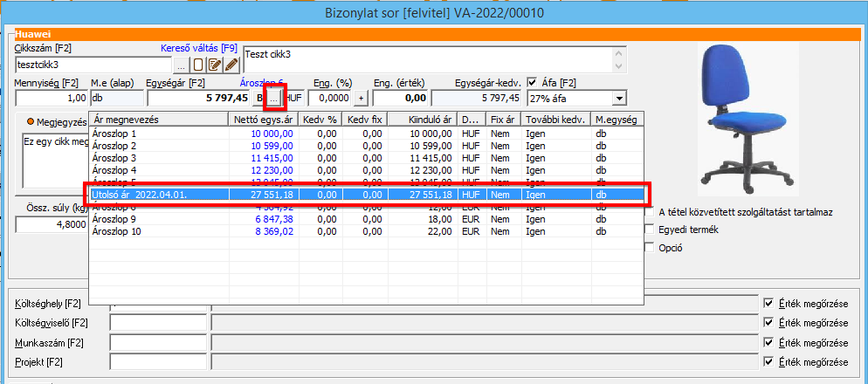Toggle the Áfa [F2] checkbox
The width and height of the screenshot is (868, 384).
(533, 82)
